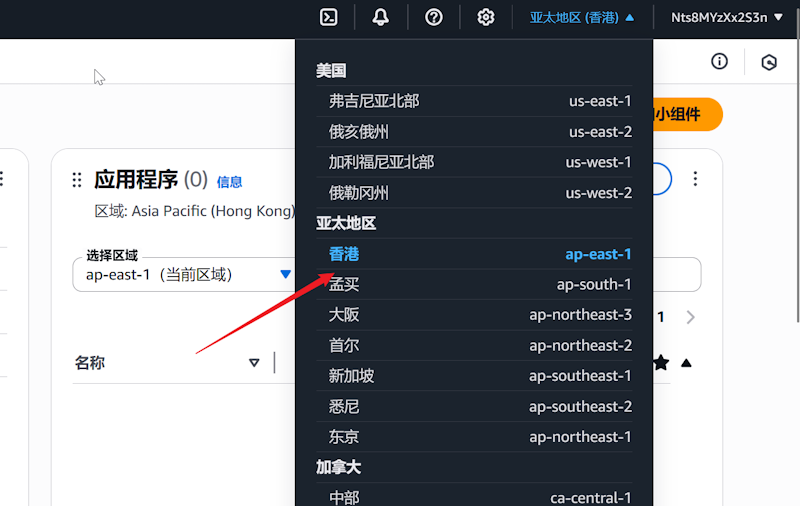Click the 信息 link next to 应用程序
This screenshot has height=506, width=800.
pos(229,182)
